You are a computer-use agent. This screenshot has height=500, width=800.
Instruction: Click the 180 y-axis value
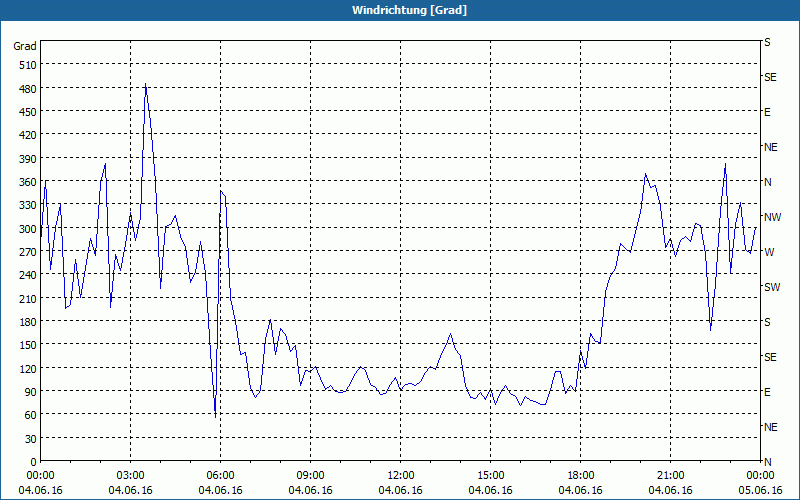pyautogui.click(x=28, y=322)
